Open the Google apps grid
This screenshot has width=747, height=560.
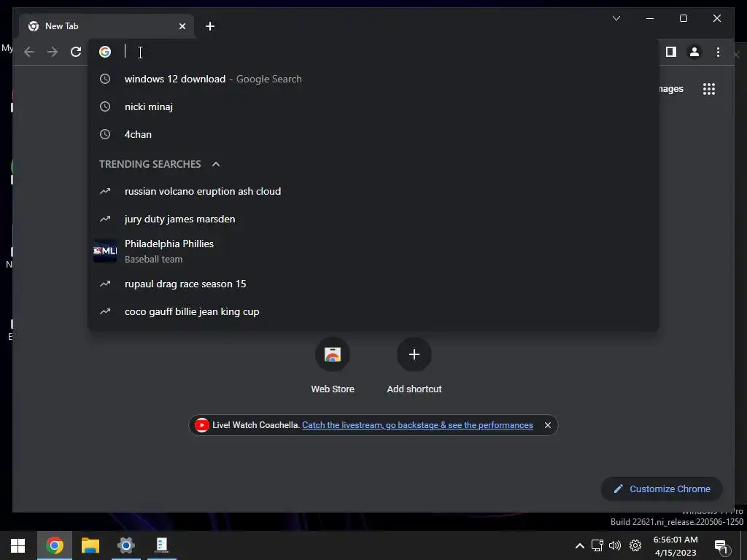(709, 89)
